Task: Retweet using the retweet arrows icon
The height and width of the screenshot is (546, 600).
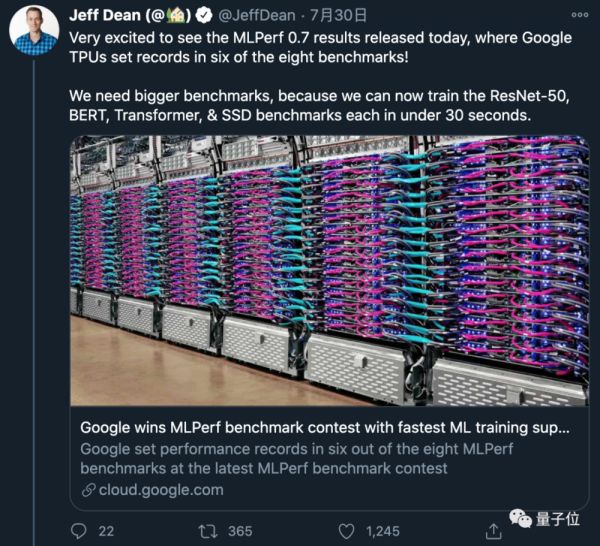Action: (209, 531)
